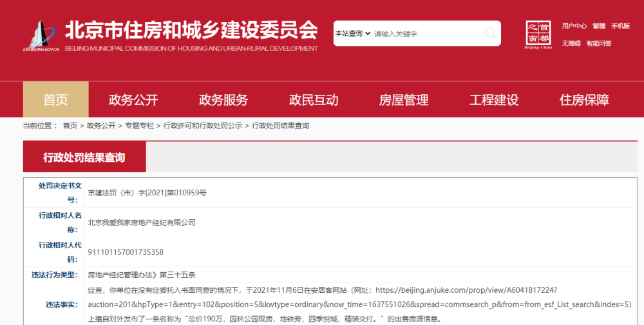Open the 政务服务 menu
Screen dimensions: 644x325
(x=223, y=99)
